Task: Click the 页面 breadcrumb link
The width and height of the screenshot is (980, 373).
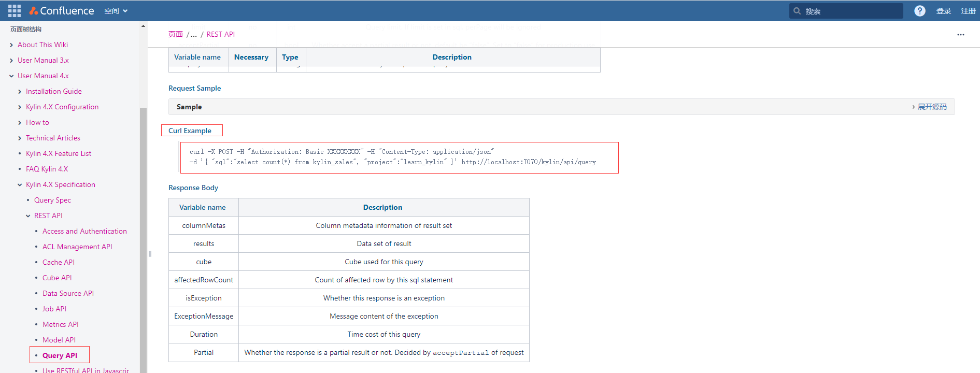Action: click(176, 34)
